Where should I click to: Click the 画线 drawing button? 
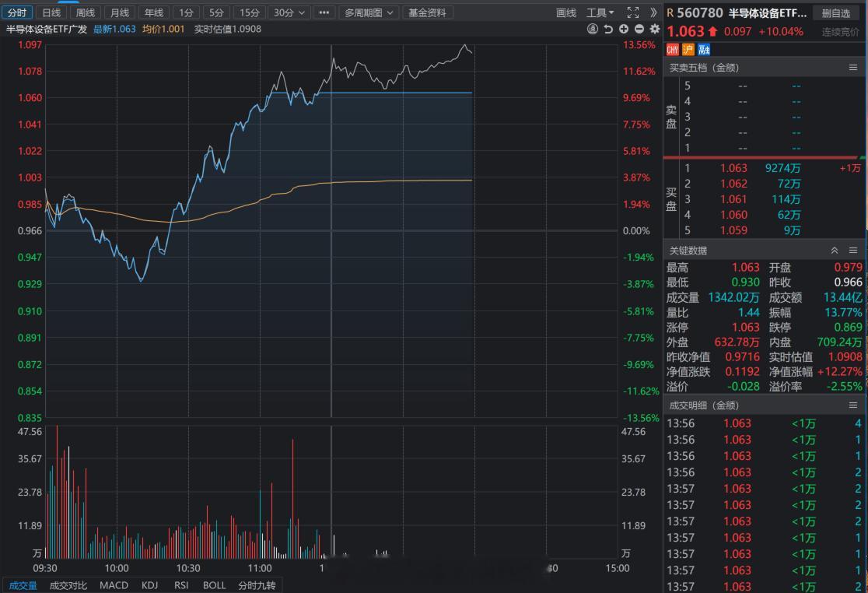click(565, 12)
